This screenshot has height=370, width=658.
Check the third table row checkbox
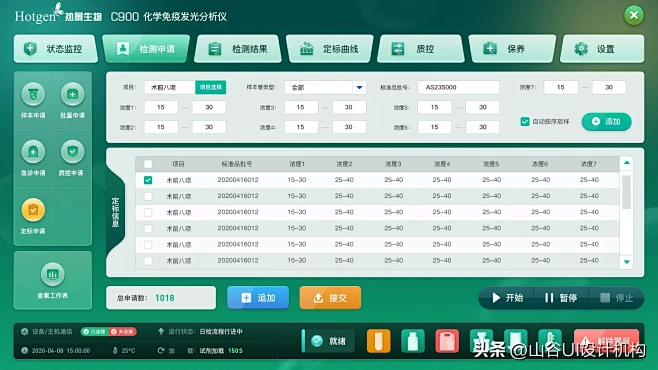(148, 212)
